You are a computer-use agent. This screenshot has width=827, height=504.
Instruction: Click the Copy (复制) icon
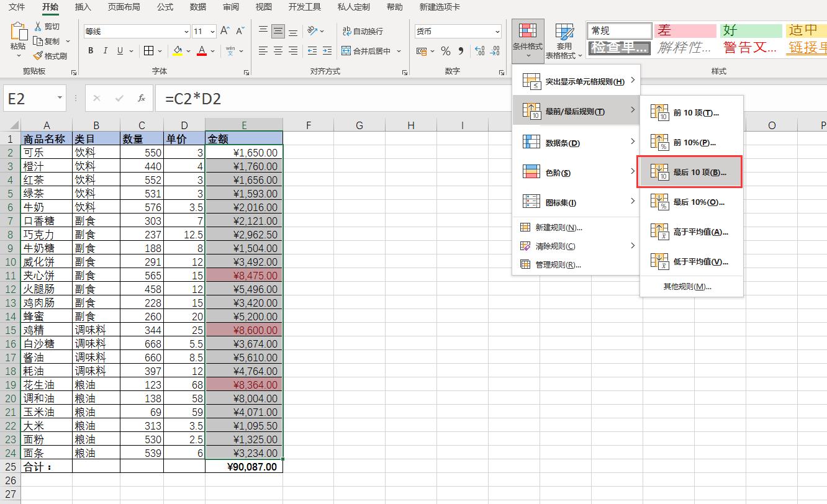(38, 41)
